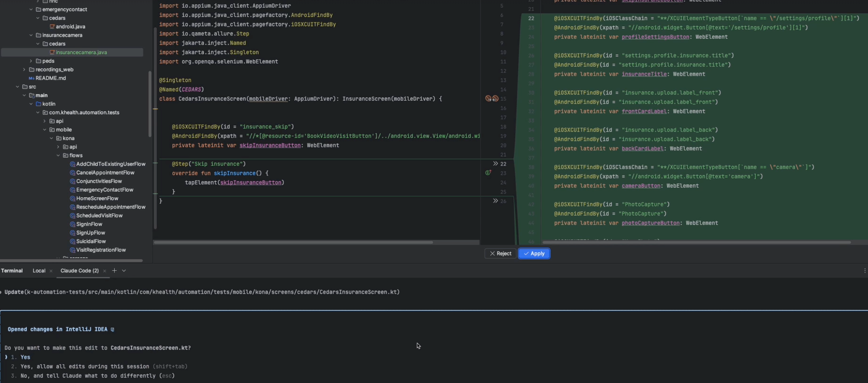Click the scroll sync icons at line 15
This screenshot has width=868, height=383.
pos(491,99)
